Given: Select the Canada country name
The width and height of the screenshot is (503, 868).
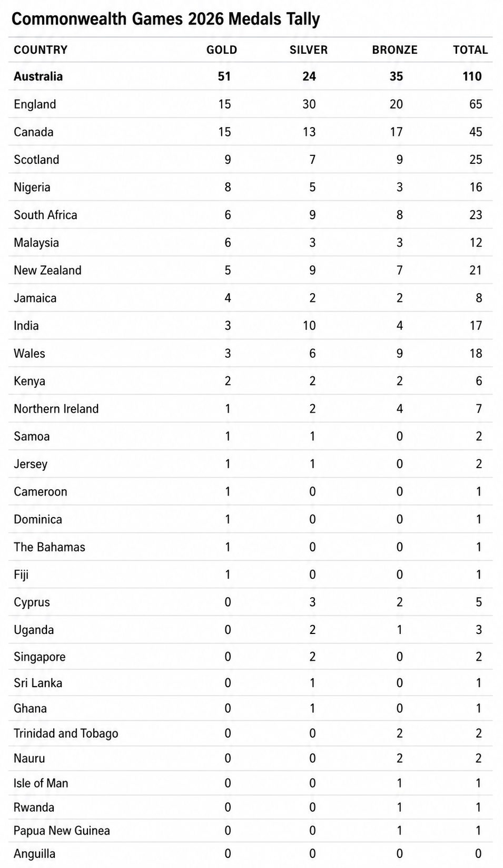Looking at the screenshot, I should point(34,132).
